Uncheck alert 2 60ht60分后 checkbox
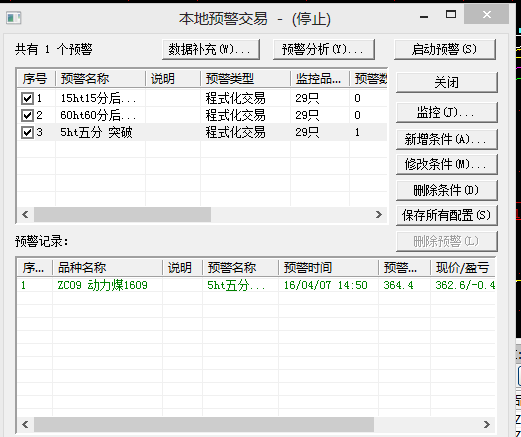This screenshot has height=437, width=521. (27, 115)
